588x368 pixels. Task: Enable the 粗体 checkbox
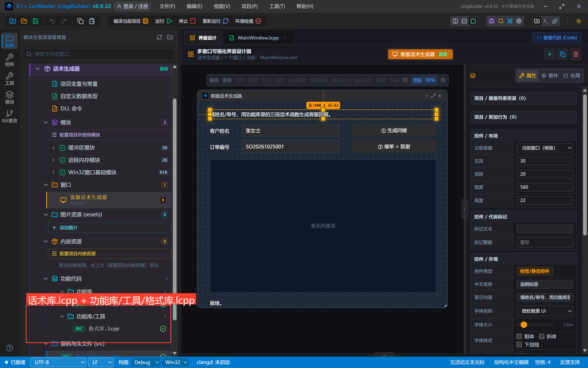click(x=519, y=336)
